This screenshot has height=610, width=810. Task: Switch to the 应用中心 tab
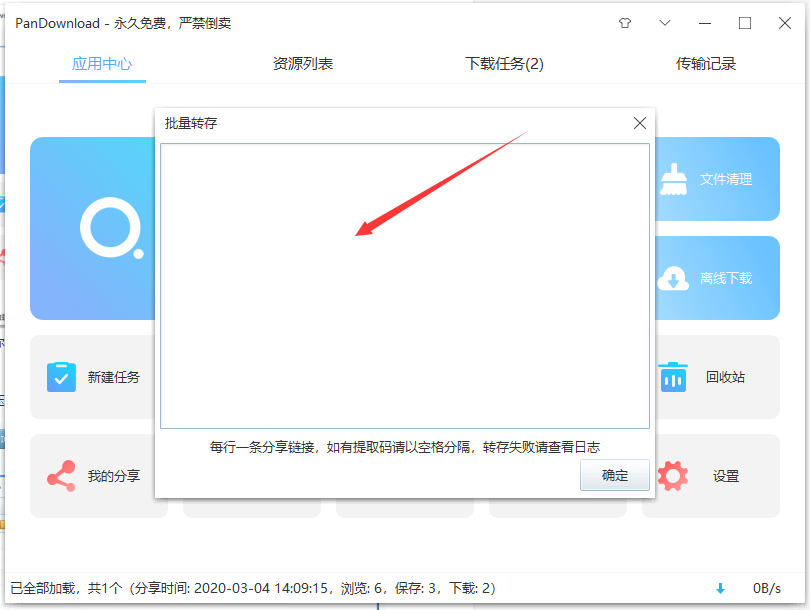[102, 64]
